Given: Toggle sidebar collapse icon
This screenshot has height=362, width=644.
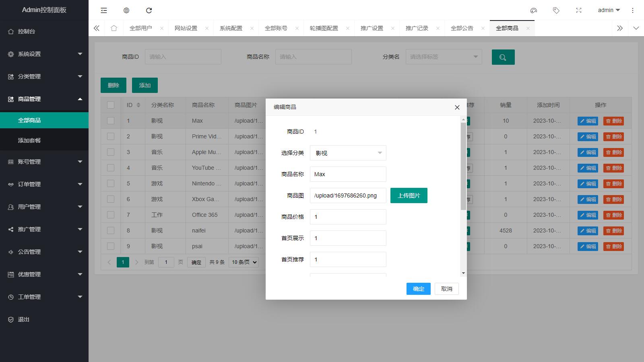Looking at the screenshot, I should click(104, 10).
